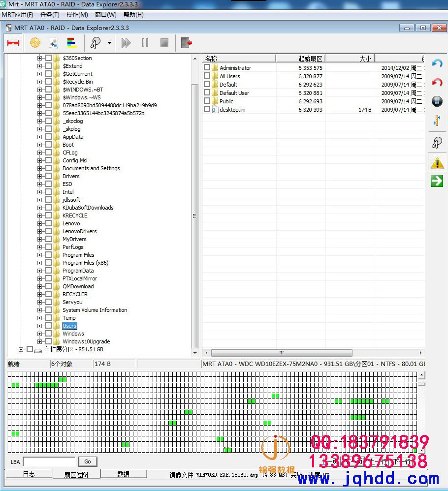Click the exit door toolbar icon
The height and width of the screenshot is (491, 448).
pyautogui.click(x=187, y=43)
